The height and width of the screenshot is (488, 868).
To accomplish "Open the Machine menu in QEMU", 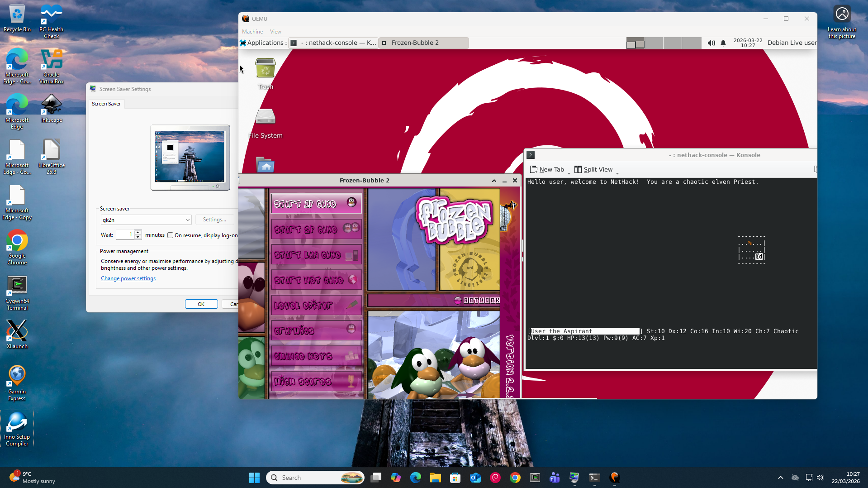I will click(x=252, y=32).
